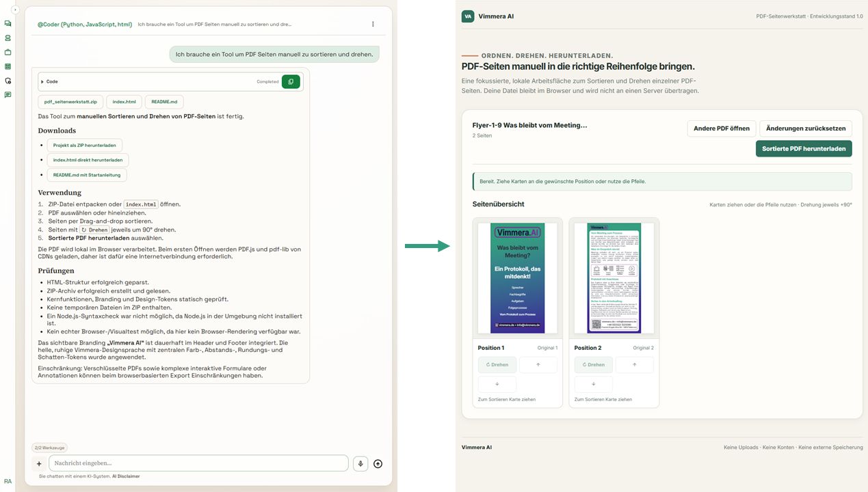The height and width of the screenshot is (492, 868).
Task: Rotate Position 1 with the Drehen button
Action: coord(497,365)
